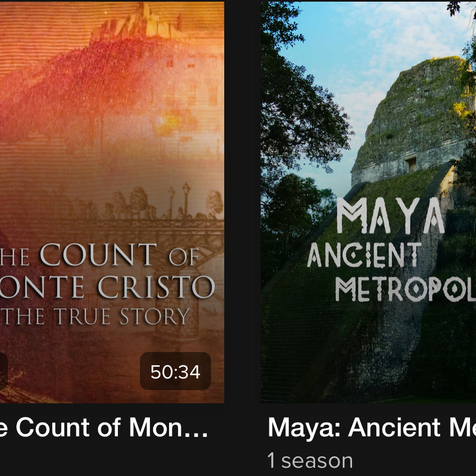This screenshot has width=476, height=476.
Task: Click the 50:34 duration badge
Action: tap(175, 371)
